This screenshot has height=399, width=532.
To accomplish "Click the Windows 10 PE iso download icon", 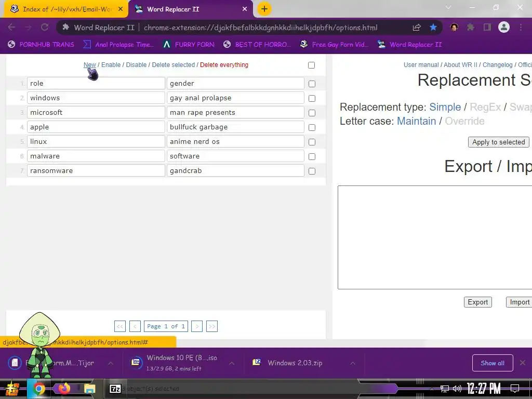I will click(136, 362).
